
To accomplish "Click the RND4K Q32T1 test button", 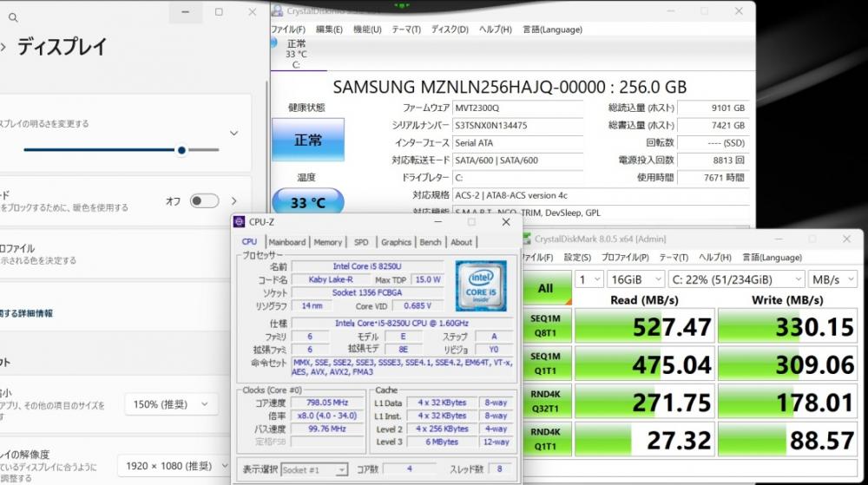I will (x=546, y=401).
